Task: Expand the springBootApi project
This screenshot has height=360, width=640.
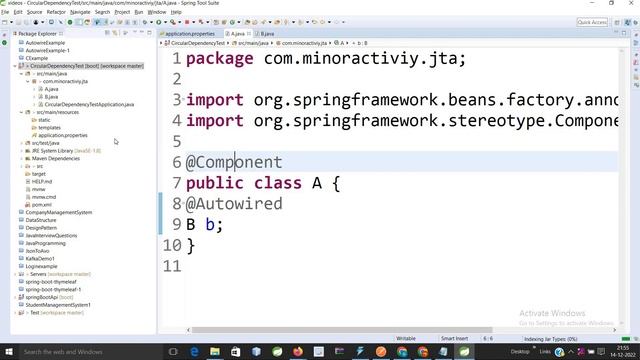Action: tap(15, 298)
